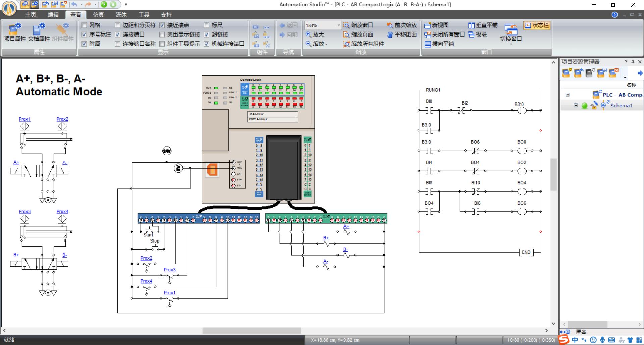
Task: Click 关闭所有窗口 close all windows
Action: click(444, 34)
